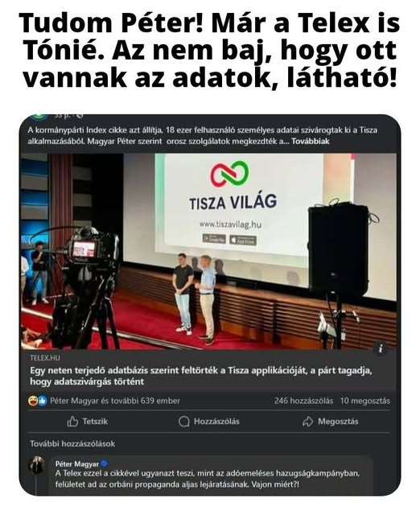Expand post text via Továbbiak

(310, 142)
